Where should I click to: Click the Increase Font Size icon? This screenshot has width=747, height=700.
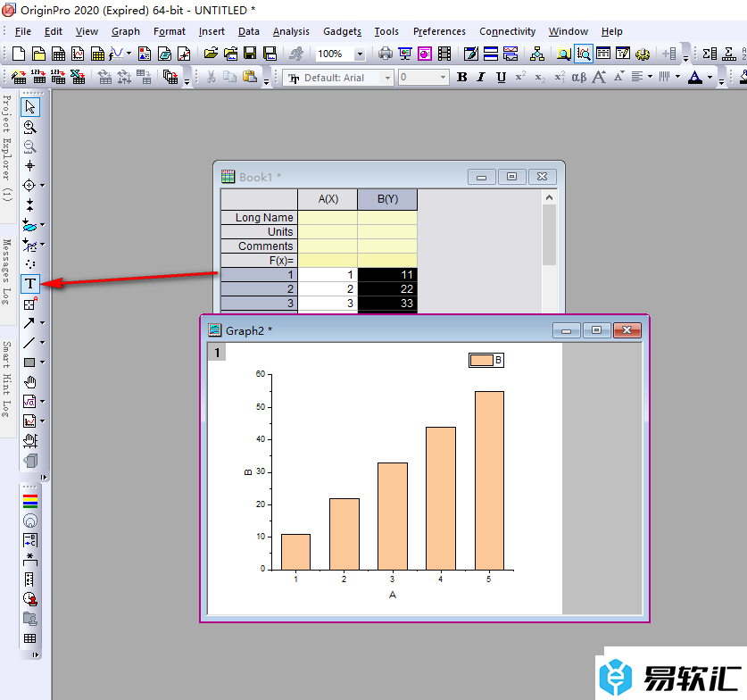[x=599, y=77]
